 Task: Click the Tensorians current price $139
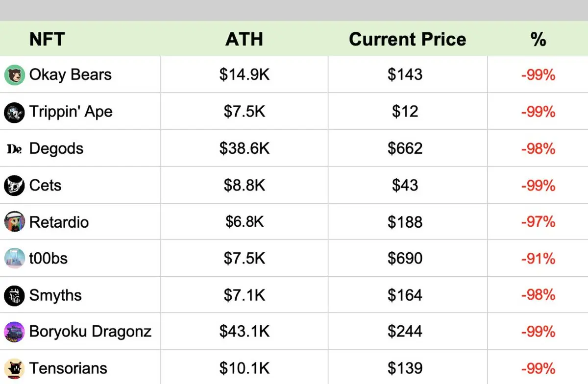pyautogui.click(x=405, y=368)
